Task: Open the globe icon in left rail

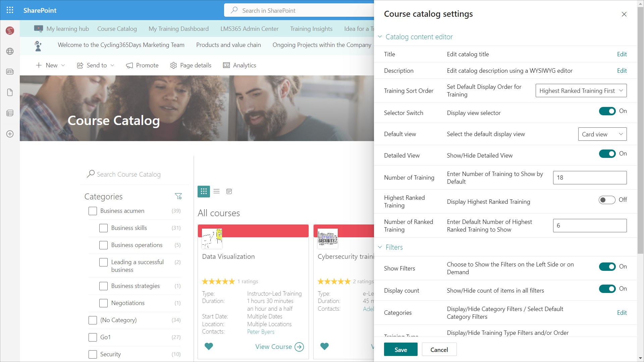Action: [10, 51]
